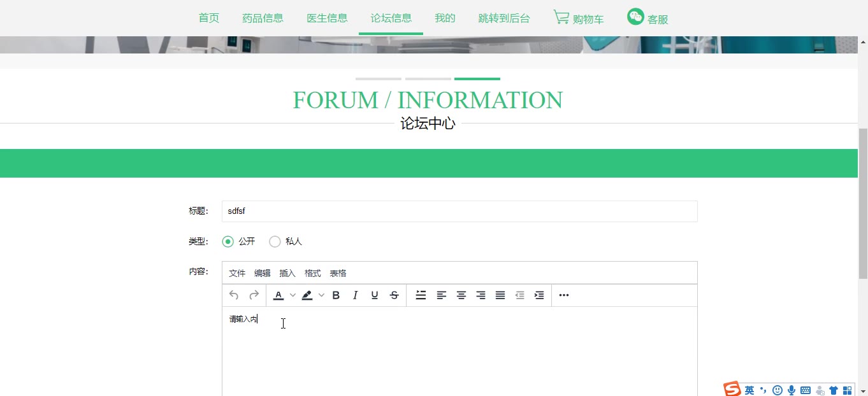Apply strikethrough formatting to text
868x396 pixels.
pos(394,295)
